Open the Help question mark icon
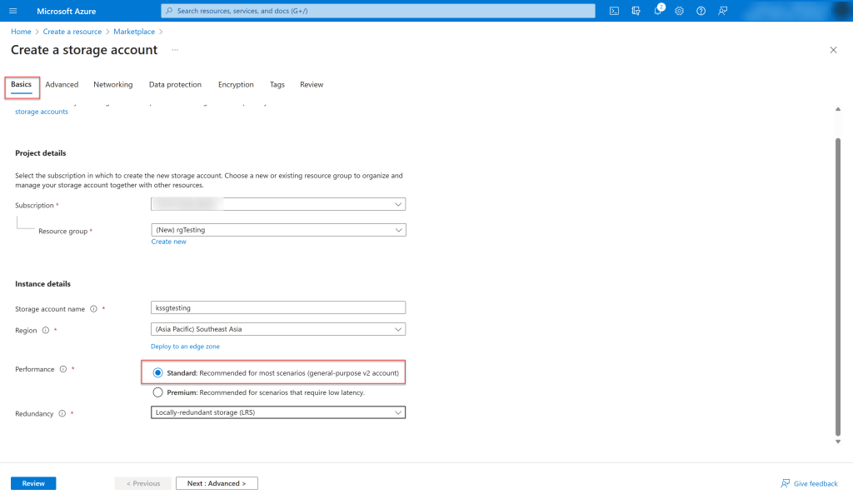Viewport: 853px width, 504px height. [701, 11]
